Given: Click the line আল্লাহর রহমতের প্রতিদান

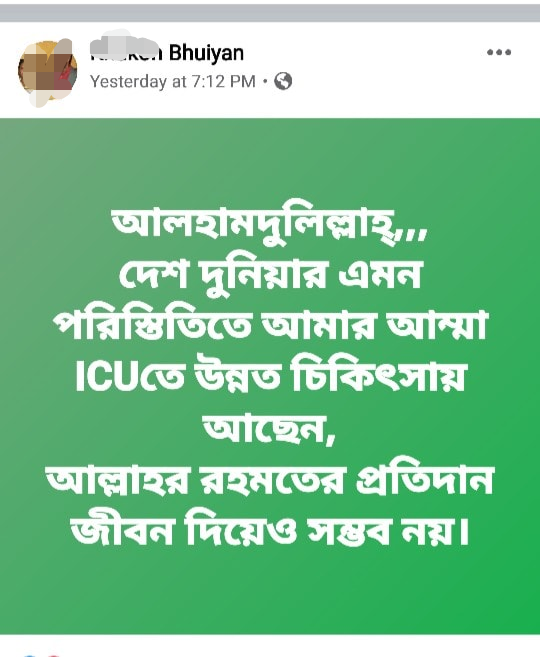Looking at the screenshot, I should [x=269, y=479].
